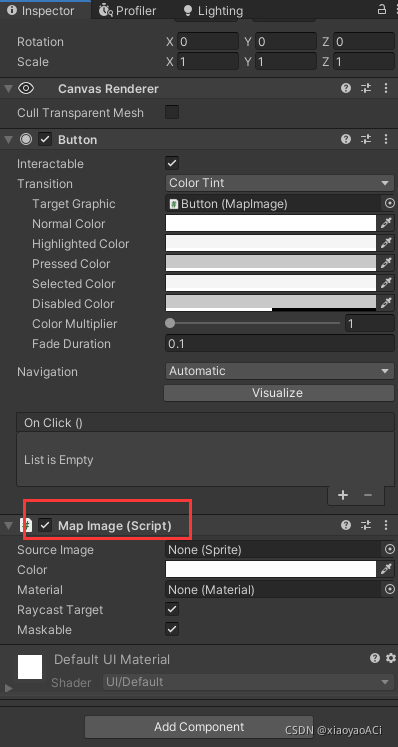Click Material object field
The height and width of the screenshot is (747, 398).
point(273,590)
